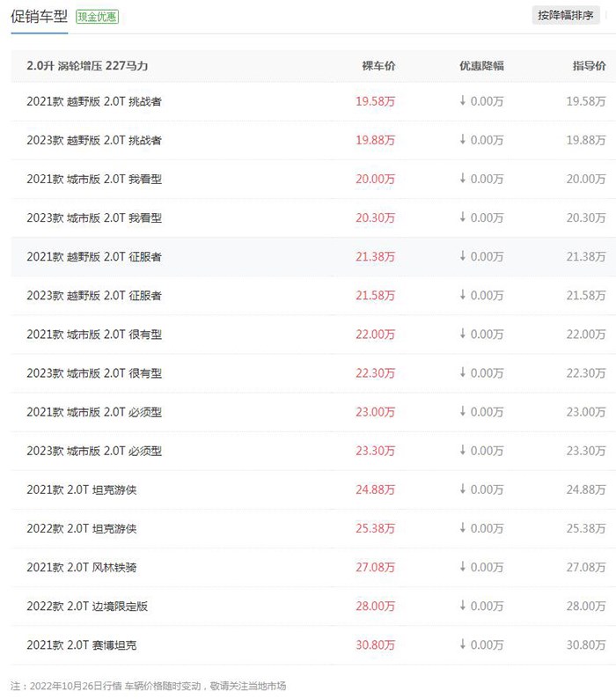Click red bare price 19.88万
The width and height of the screenshot is (616, 699).
coord(375,141)
